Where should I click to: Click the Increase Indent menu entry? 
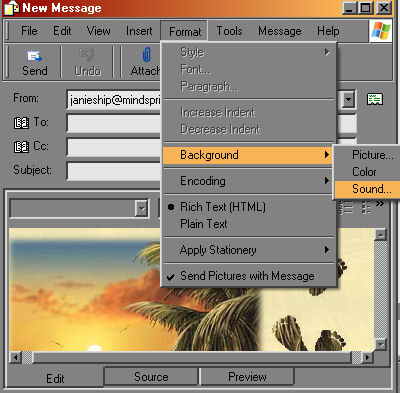pos(249,112)
